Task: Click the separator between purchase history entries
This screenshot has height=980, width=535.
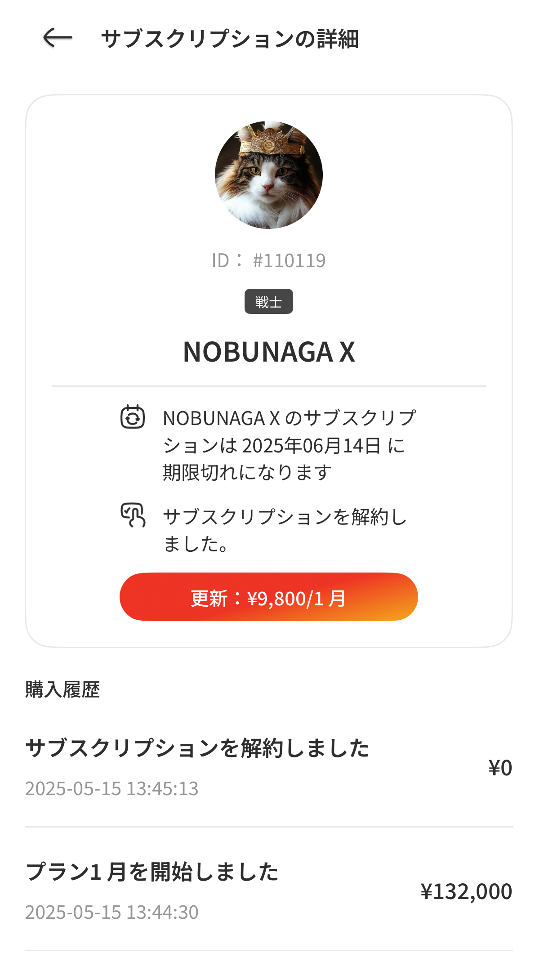Action: (x=268, y=827)
